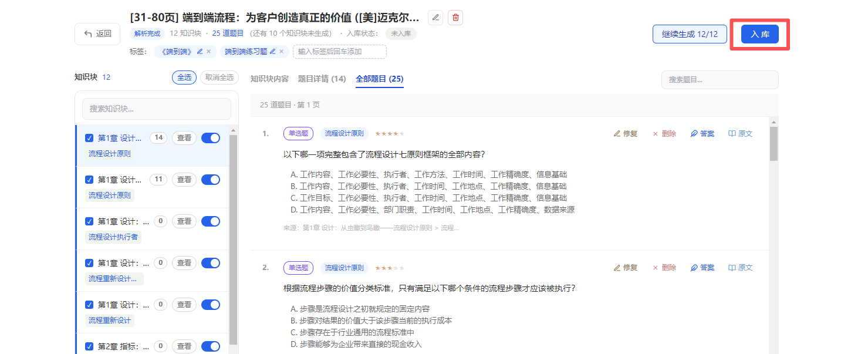Image resolution: width=868 pixels, height=354 pixels.
Task: Click 继续生成 12/12 button
Action: [690, 34]
